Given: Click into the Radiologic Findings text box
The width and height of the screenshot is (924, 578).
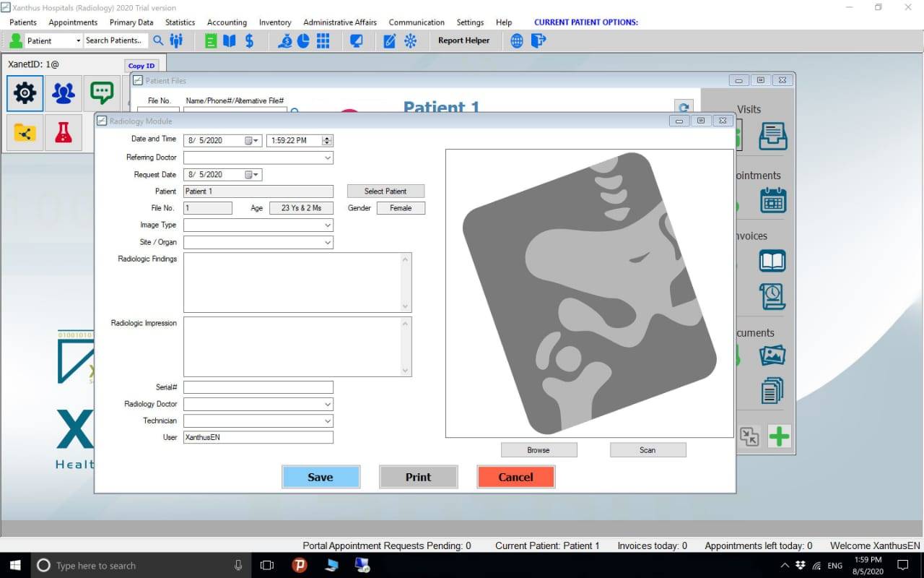Looking at the screenshot, I should tap(292, 282).
